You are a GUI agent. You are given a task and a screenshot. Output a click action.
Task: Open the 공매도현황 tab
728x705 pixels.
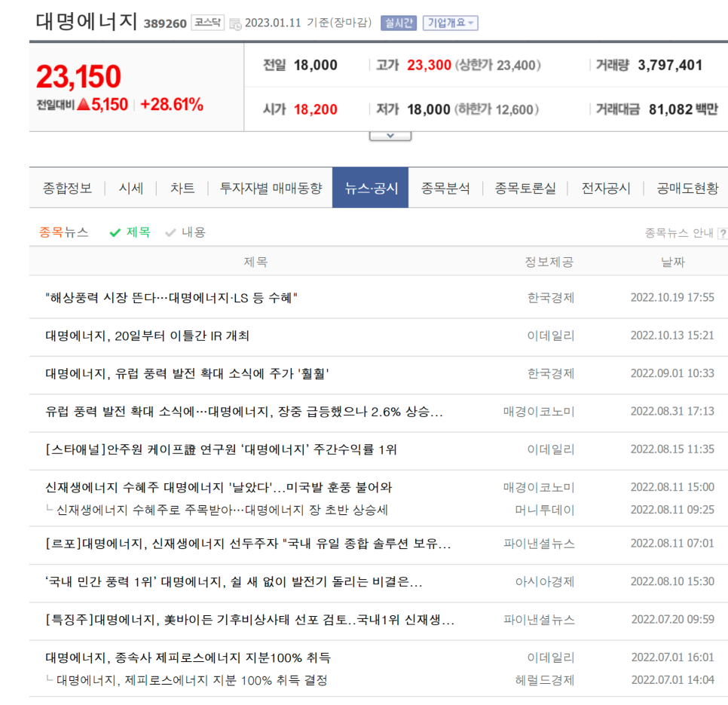687,188
